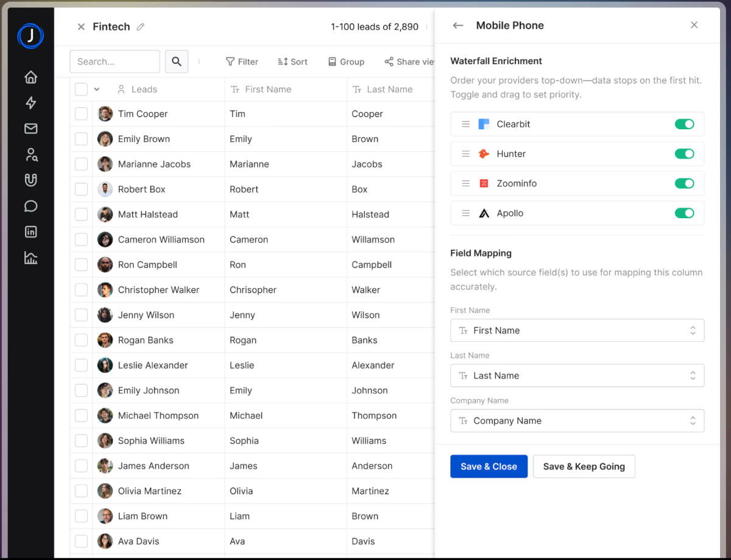The width and height of the screenshot is (731, 560).
Task: Open the Filter option in toolbar
Action: [242, 62]
